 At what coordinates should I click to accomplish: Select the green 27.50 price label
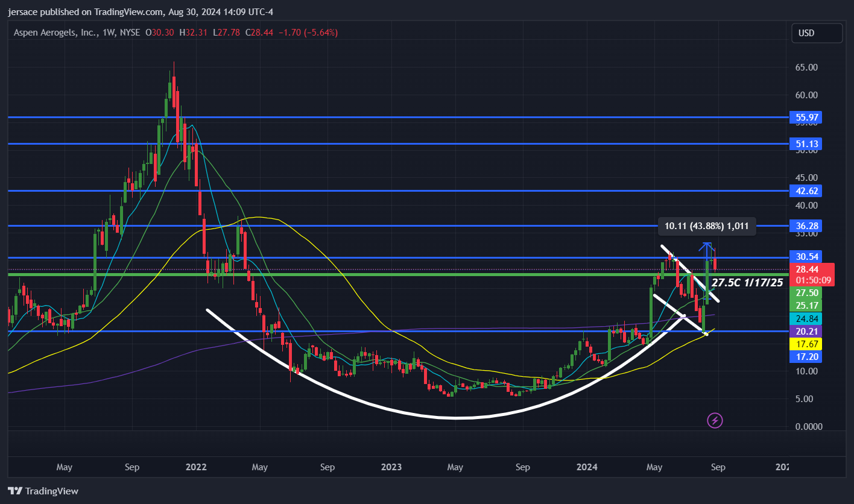pyautogui.click(x=805, y=292)
